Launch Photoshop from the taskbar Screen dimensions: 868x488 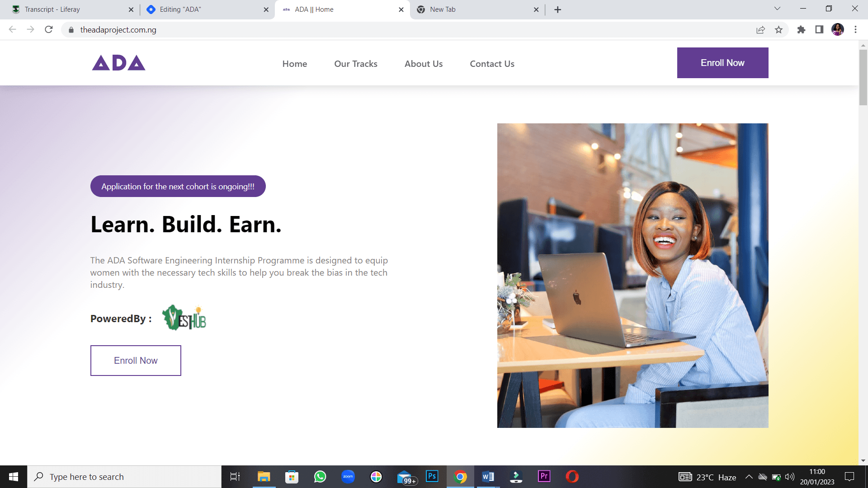tap(432, 476)
